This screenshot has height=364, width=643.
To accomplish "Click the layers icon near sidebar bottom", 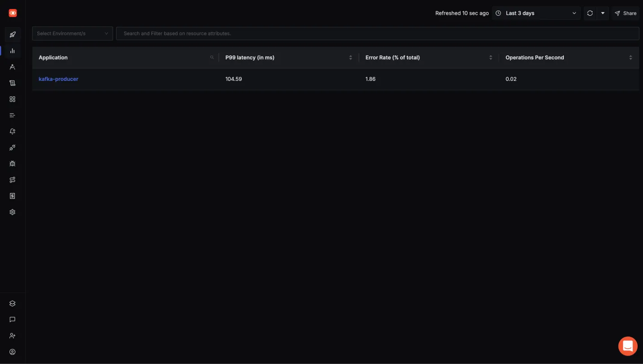I will coord(13,303).
